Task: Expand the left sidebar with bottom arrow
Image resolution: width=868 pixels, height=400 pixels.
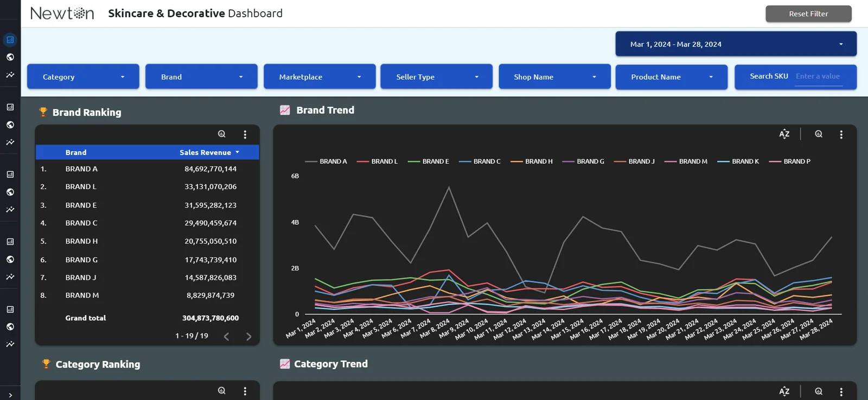Action: 10,395
